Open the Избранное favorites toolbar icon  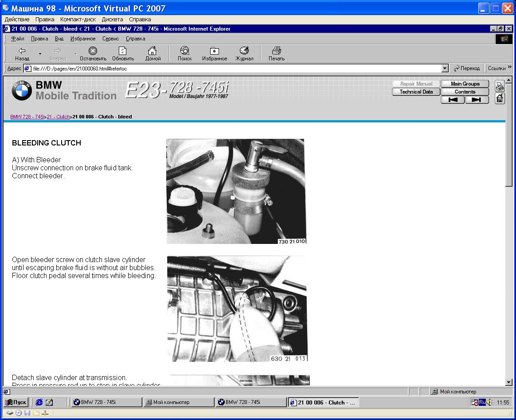215,54
